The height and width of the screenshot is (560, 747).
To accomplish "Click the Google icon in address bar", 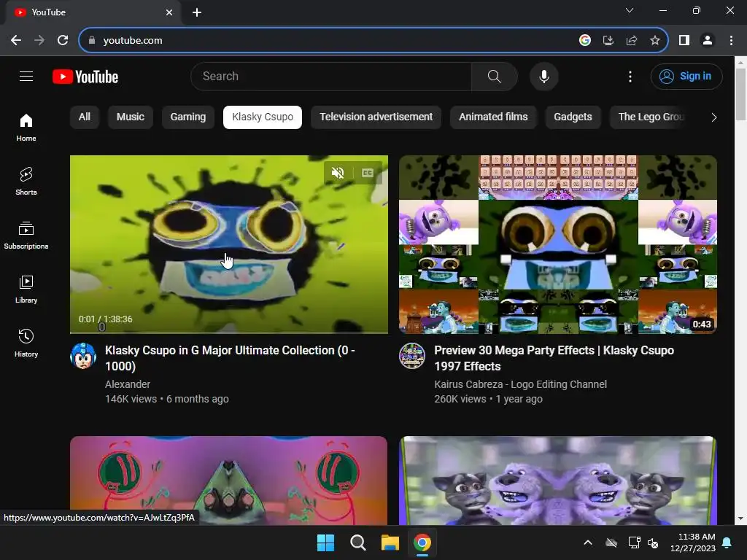I will tap(585, 41).
